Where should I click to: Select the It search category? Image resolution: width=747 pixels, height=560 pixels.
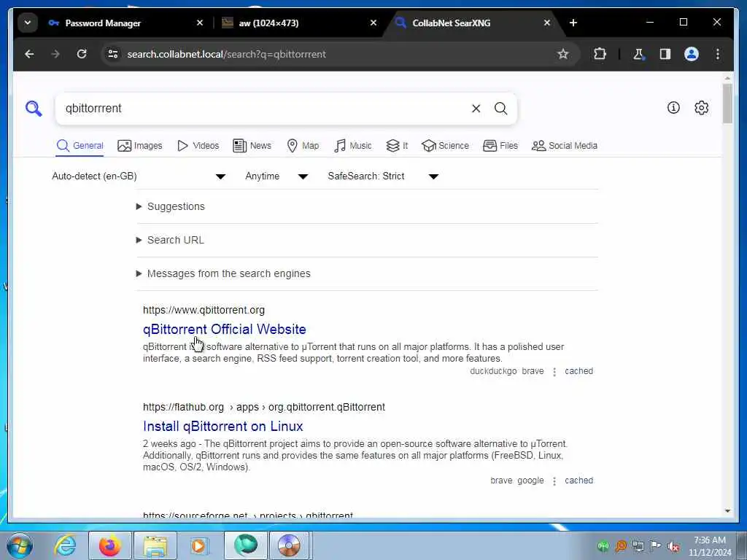click(x=397, y=146)
